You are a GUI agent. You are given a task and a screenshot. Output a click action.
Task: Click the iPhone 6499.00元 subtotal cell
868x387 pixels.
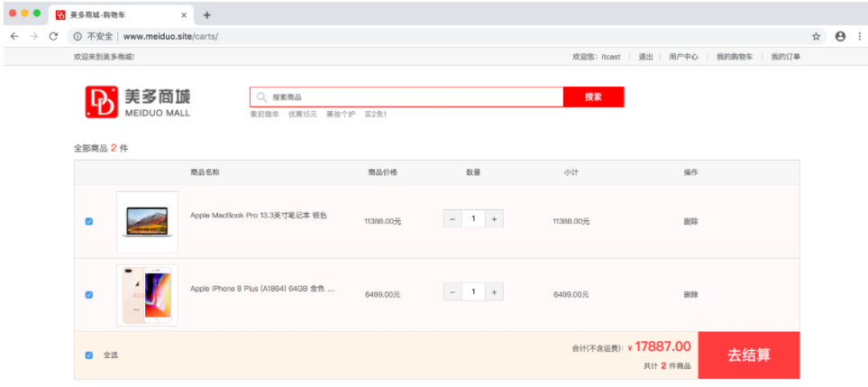571,295
